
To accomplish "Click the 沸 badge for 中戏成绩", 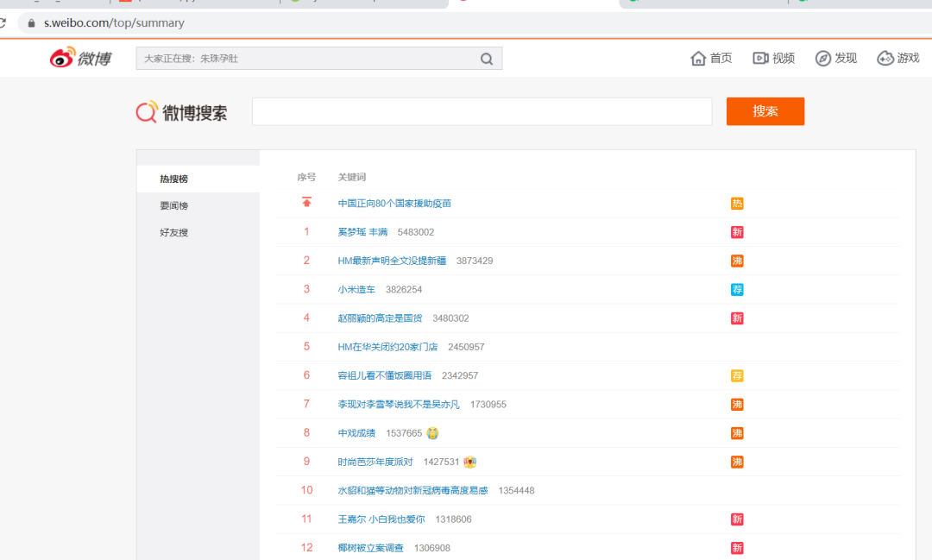I will [x=737, y=433].
